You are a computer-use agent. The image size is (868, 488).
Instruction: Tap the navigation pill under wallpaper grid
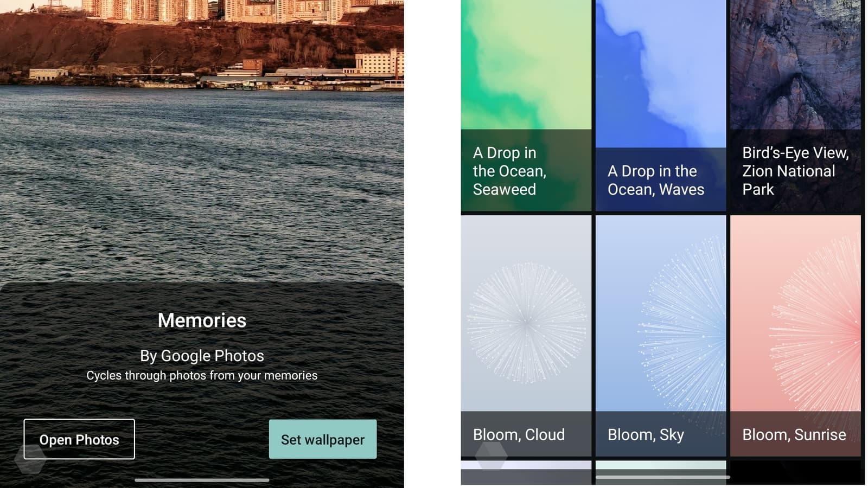pos(662,477)
